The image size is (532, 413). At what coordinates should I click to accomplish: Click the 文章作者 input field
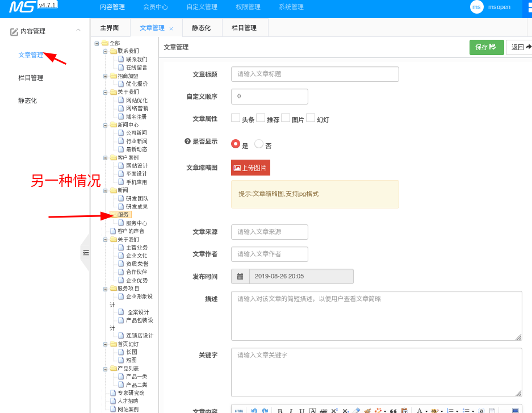pyautogui.click(x=270, y=254)
